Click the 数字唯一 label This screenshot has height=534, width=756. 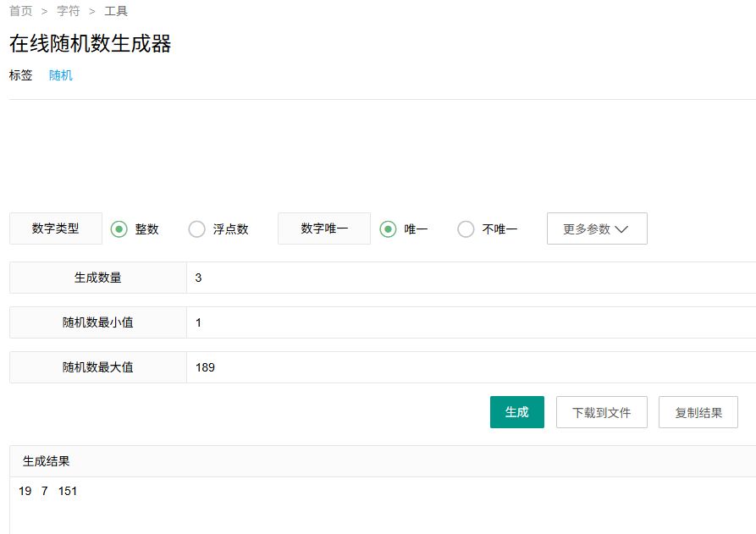point(324,228)
